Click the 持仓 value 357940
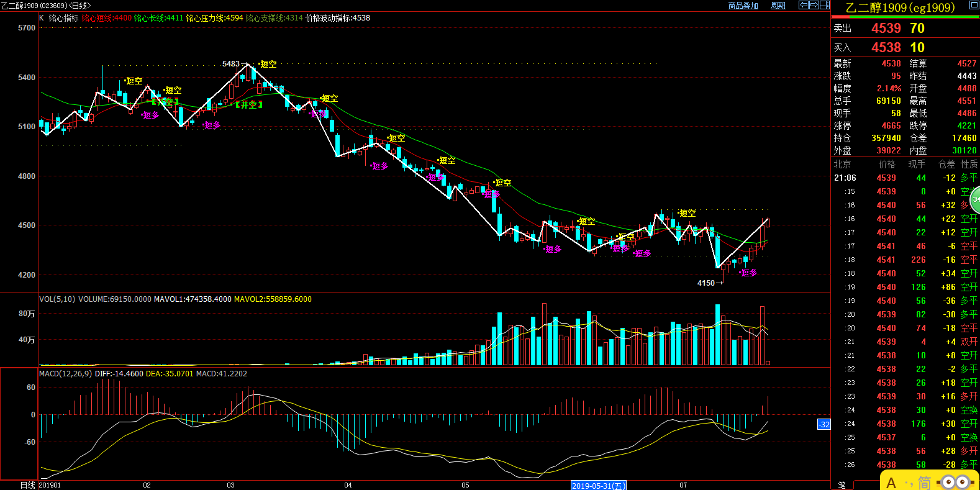The height and width of the screenshot is (490, 980). [886, 138]
